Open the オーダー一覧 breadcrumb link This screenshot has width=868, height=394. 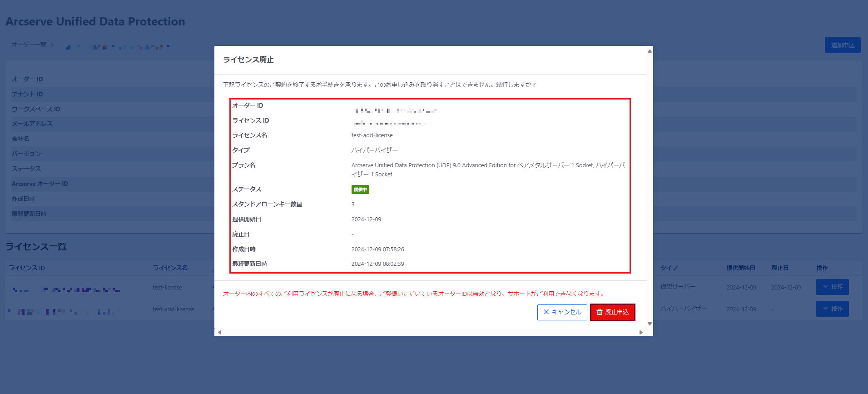pos(29,45)
